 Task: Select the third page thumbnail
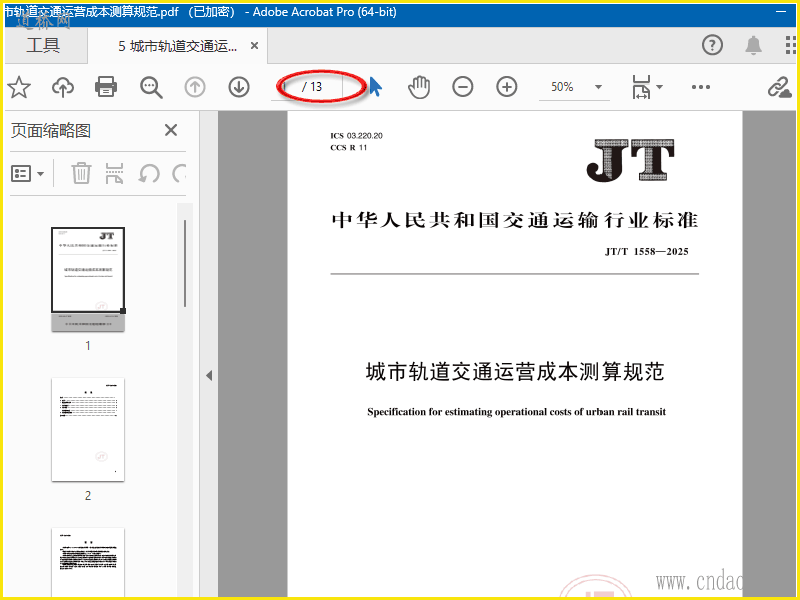[88, 562]
